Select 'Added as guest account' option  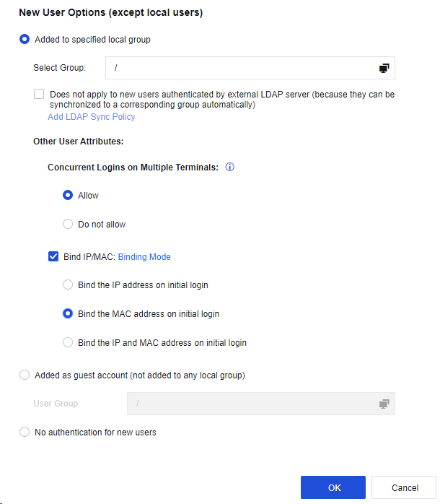point(25,375)
